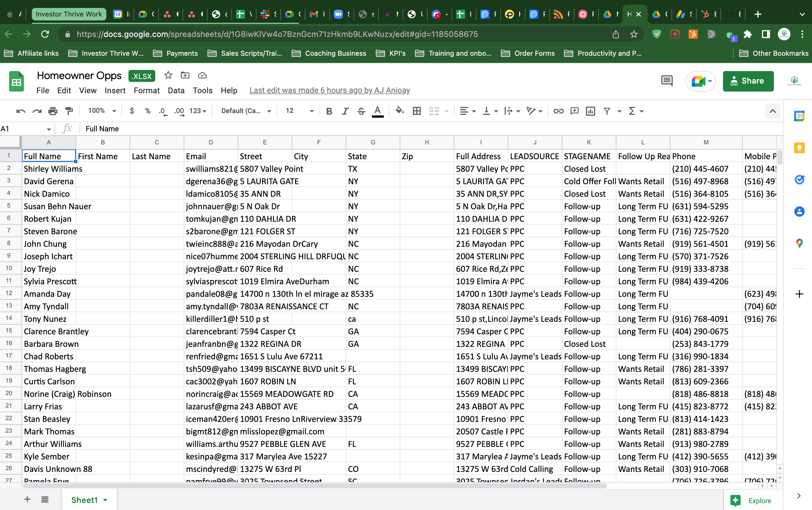
Task: Click the Move to folder icon
Action: pyautogui.click(x=185, y=75)
